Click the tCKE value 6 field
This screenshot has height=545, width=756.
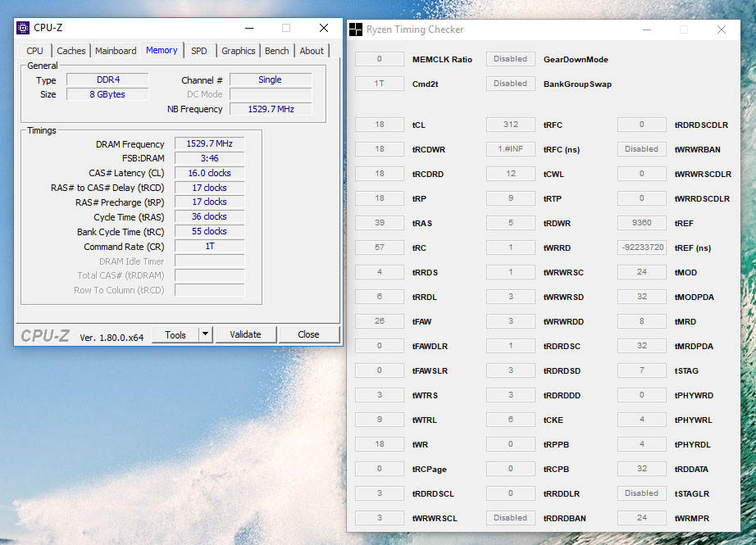tap(511, 420)
